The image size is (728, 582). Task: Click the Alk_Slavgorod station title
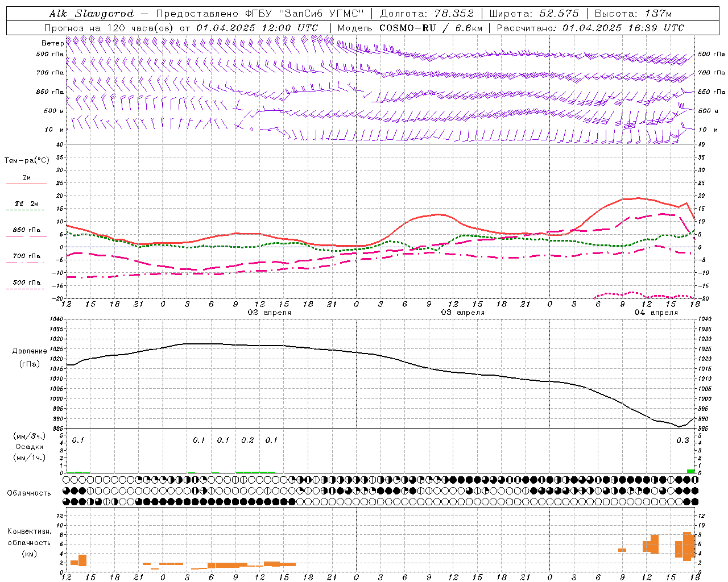click(92, 14)
